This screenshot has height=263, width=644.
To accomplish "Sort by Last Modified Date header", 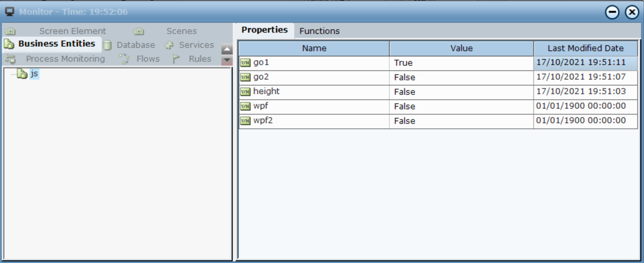I will [585, 48].
